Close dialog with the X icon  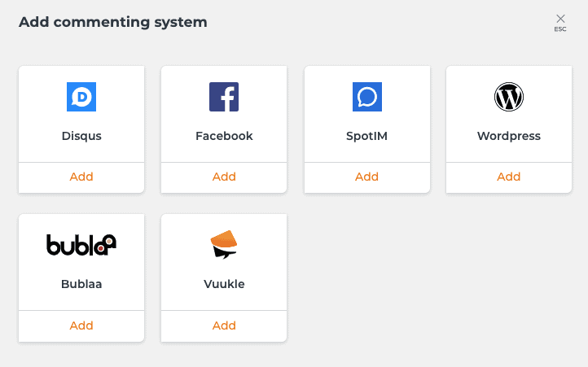pos(560,19)
